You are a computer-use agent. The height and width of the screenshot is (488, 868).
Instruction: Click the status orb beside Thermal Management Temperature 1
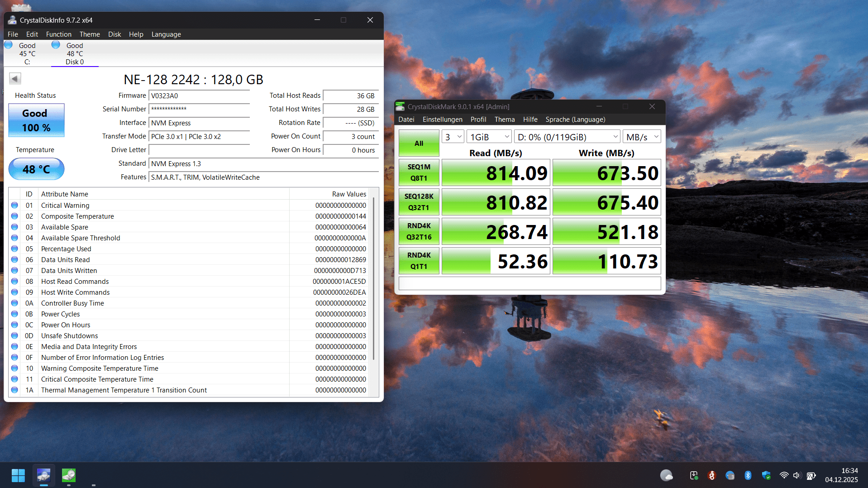pyautogui.click(x=14, y=390)
